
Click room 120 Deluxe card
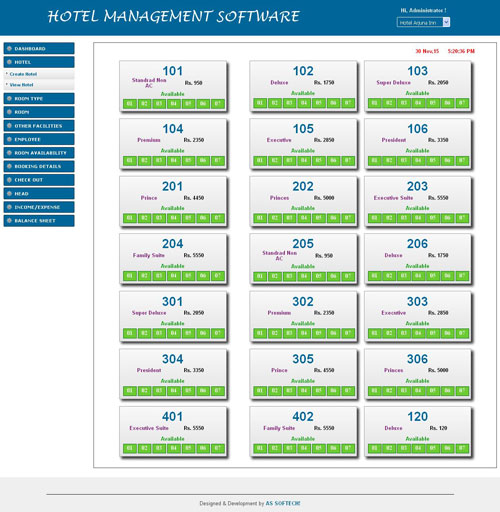pyautogui.click(x=418, y=432)
